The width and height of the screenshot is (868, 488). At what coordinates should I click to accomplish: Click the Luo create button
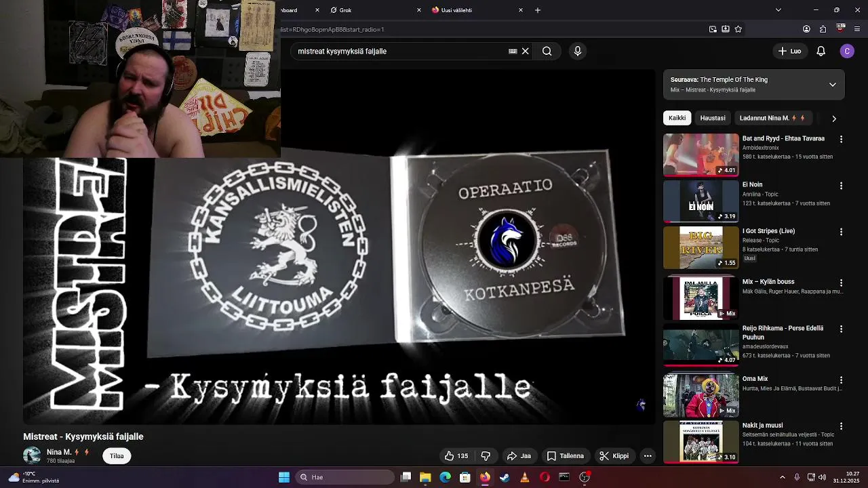790,51
